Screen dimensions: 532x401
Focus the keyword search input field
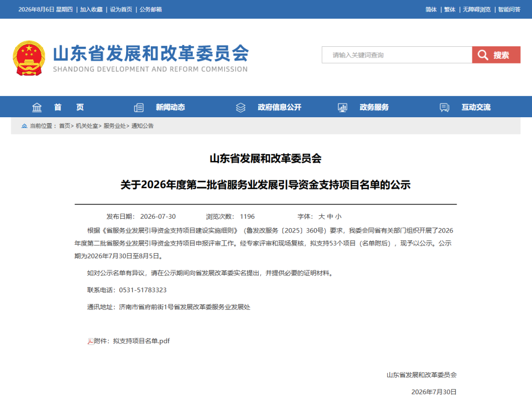(397, 55)
